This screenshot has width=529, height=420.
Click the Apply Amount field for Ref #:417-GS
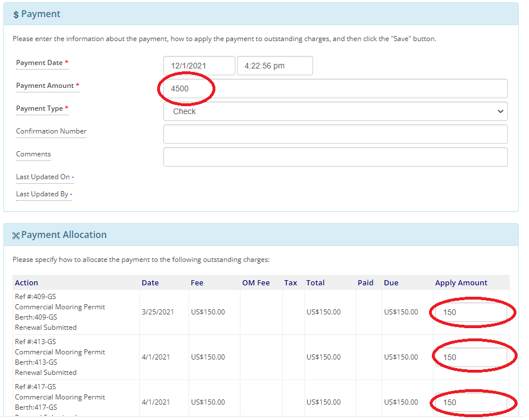tap(471, 402)
